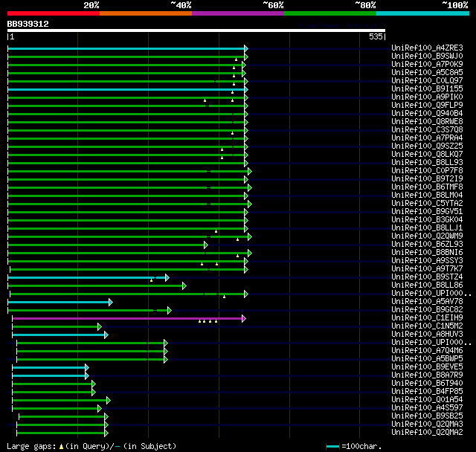Open hit label UniRef100_B9SWJ0
This screenshot has width=476, height=452.
coord(427,56)
